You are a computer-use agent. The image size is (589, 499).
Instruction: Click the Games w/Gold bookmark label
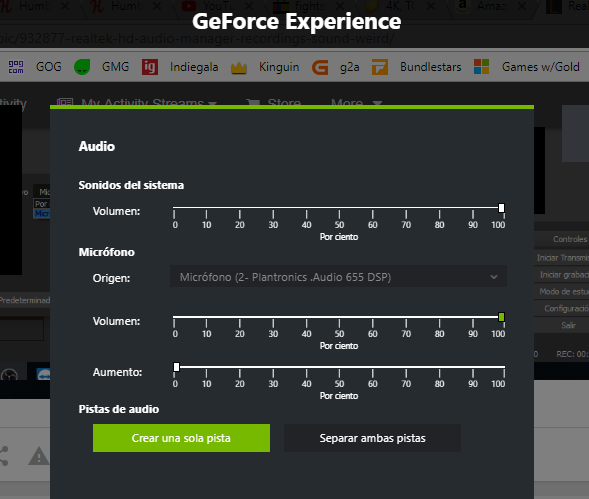541,67
